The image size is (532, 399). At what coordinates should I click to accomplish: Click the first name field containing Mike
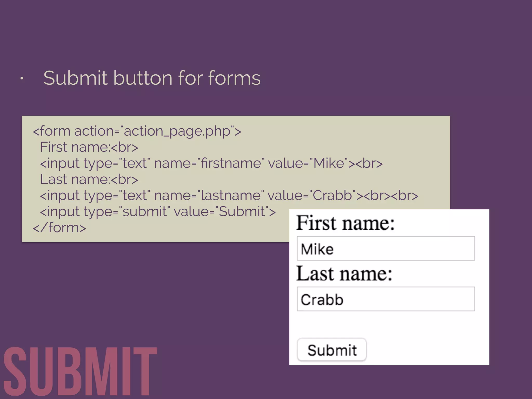click(x=386, y=249)
